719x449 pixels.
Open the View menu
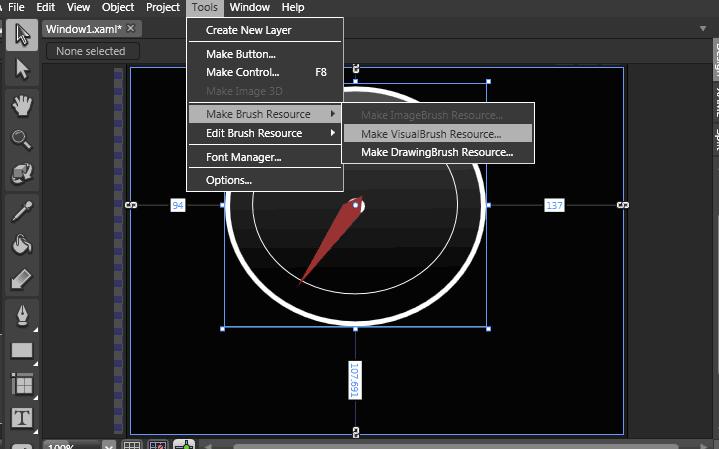[x=78, y=7]
